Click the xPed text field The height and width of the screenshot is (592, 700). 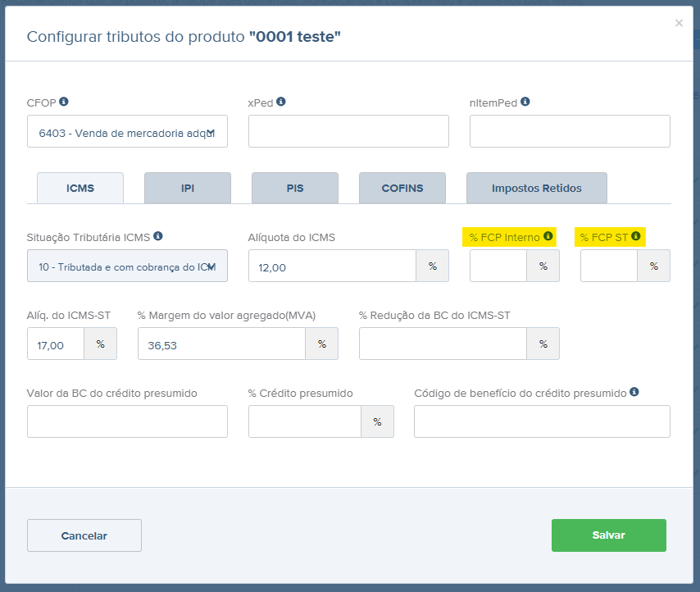tap(348, 131)
